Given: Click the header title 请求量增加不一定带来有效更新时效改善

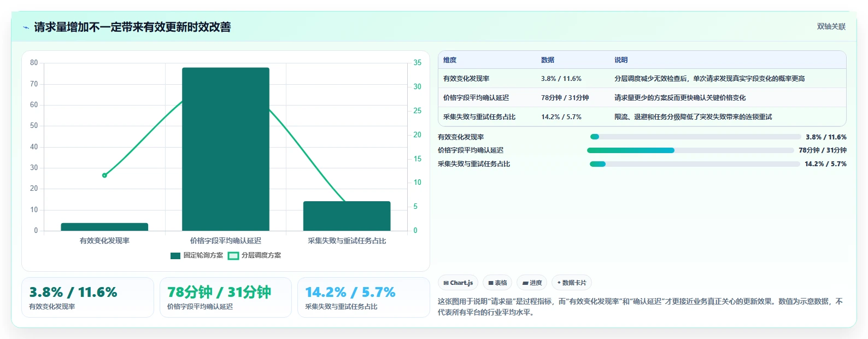Looking at the screenshot, I should click(132, 27).
